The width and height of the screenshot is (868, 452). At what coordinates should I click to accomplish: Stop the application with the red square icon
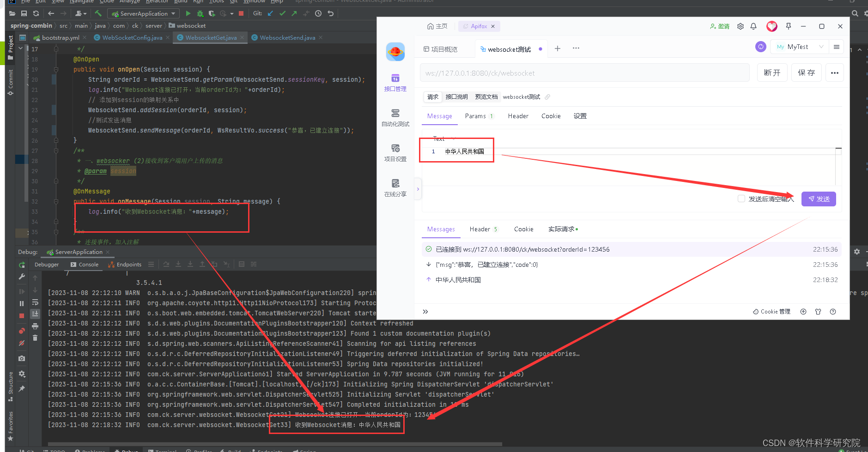241,13
